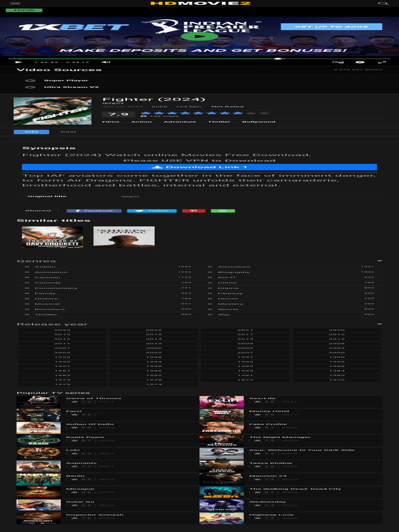Click the green center play button
Viewport: 399px width, 532px height.
[199, 36]
